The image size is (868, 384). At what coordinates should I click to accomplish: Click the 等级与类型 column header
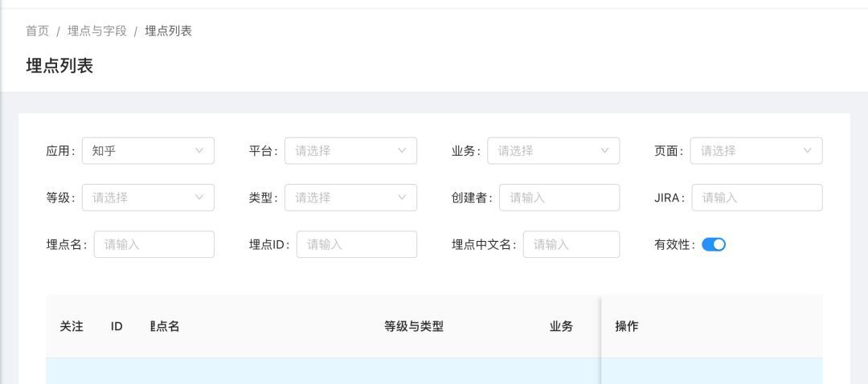414,327
